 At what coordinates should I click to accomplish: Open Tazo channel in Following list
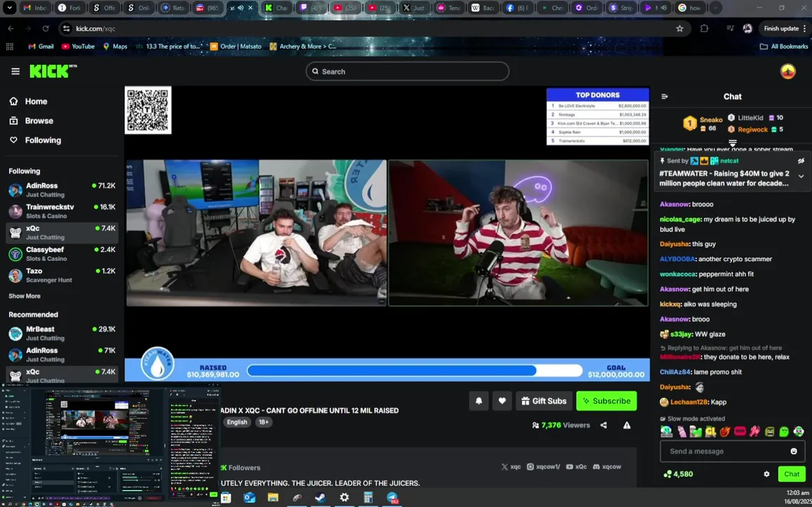[62, 275]
